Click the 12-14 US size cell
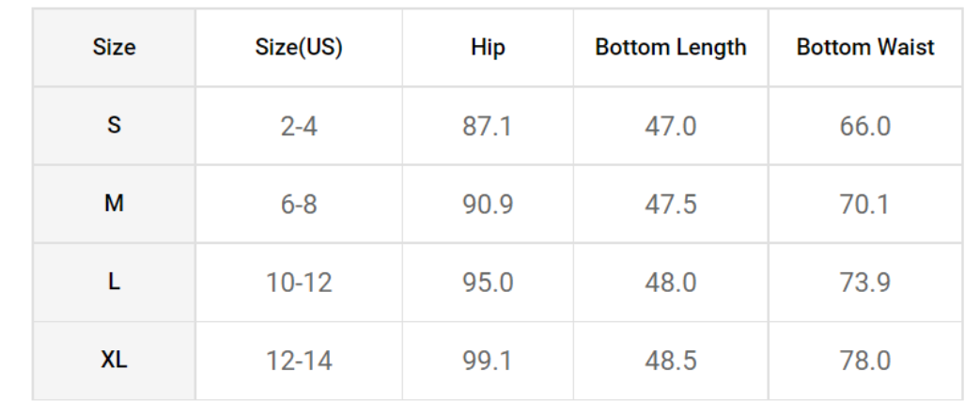 (299, 361)
